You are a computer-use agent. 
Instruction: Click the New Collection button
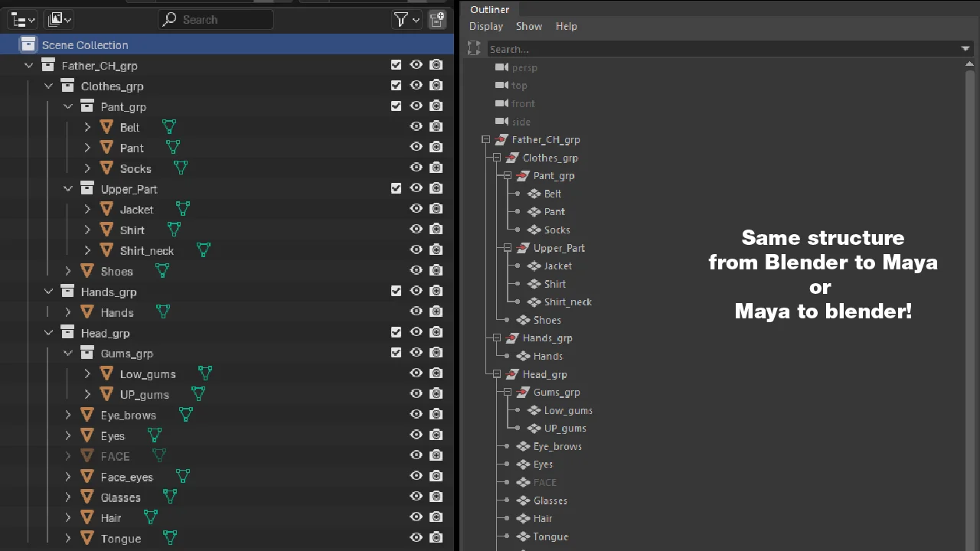(x=437, y=19)
